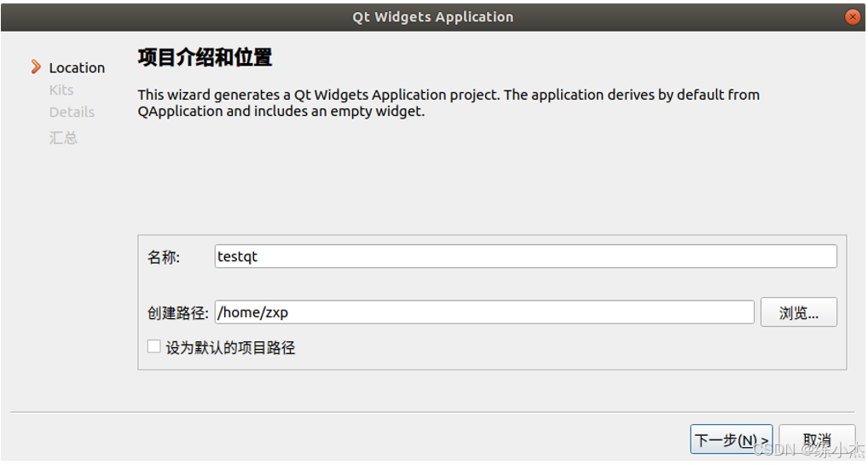Open the 浏览... browse dialog
The image size is (868, 465).
click(798, 312)
